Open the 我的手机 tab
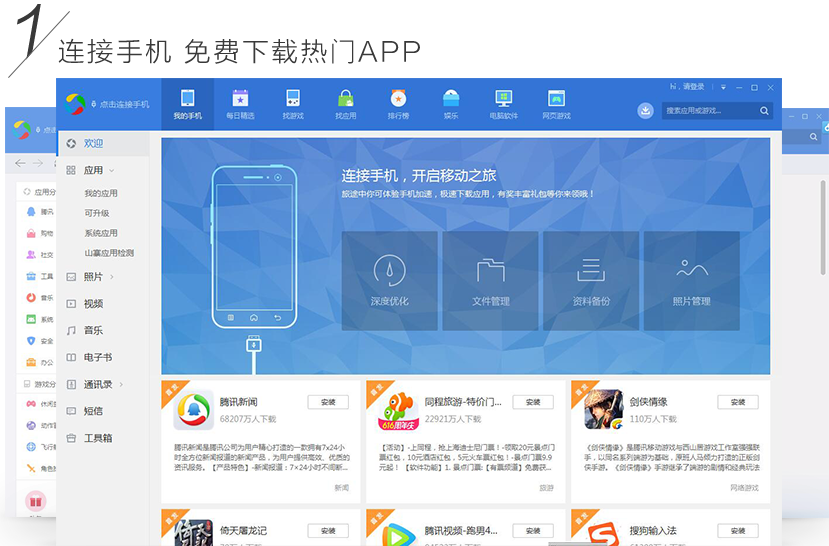 click(x=187, y=104)
